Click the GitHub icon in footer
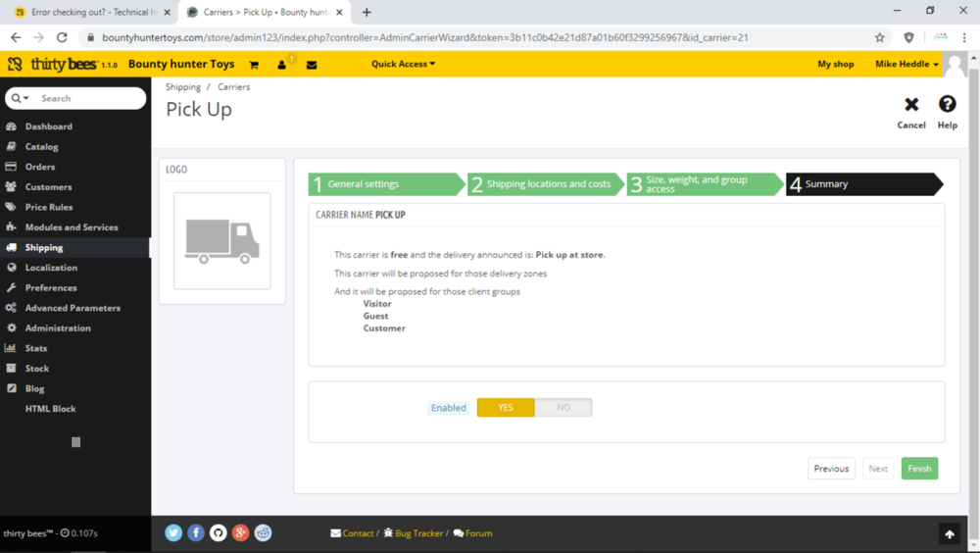Viewport: 980px width, 553px height. (219, 533)
